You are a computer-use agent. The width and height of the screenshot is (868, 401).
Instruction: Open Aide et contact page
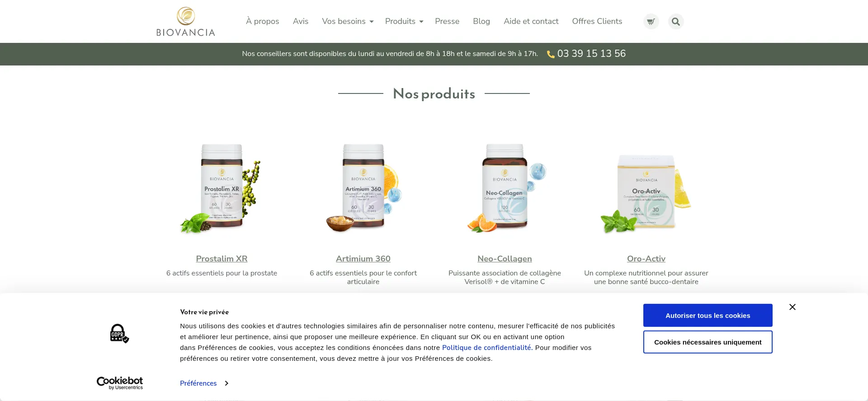tap(531, 21)
